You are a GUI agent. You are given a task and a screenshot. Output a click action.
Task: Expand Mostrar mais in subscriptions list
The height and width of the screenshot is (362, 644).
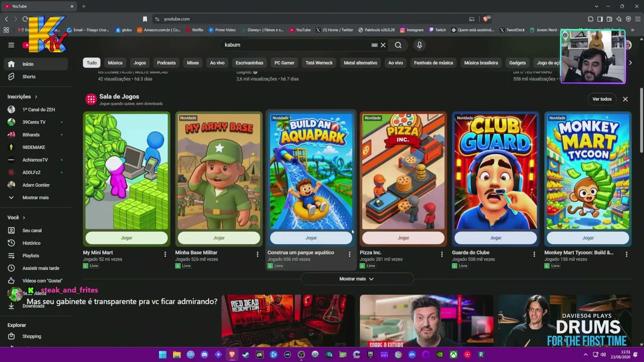point(35,198)
